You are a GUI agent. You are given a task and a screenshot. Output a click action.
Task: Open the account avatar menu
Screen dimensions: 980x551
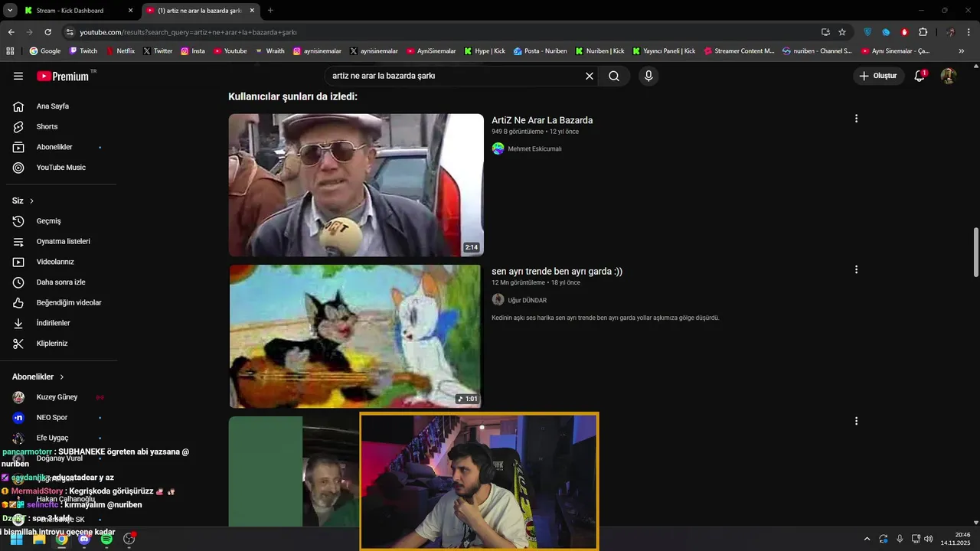tap(949, 76)
